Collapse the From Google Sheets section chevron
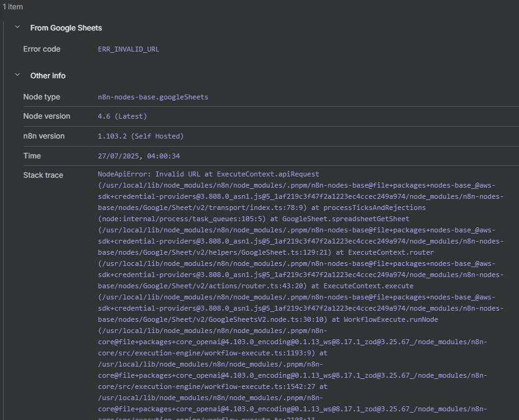 coord(17,27)
